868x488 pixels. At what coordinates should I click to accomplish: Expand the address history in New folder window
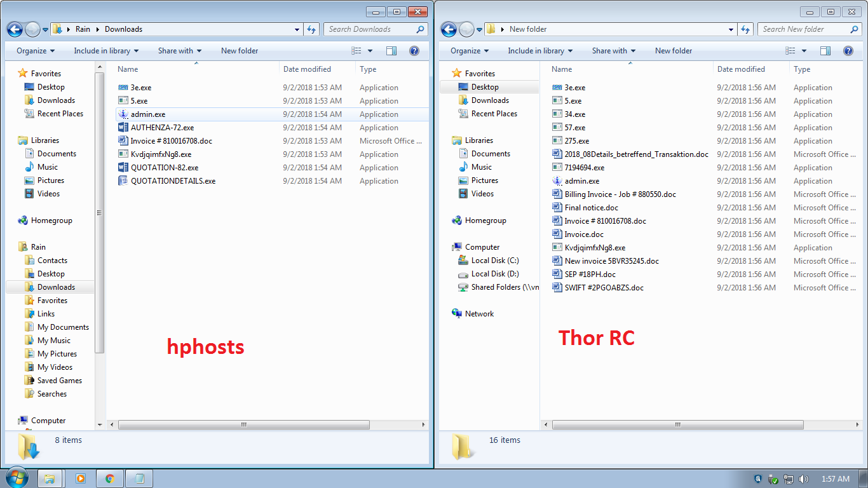[731, 29]
